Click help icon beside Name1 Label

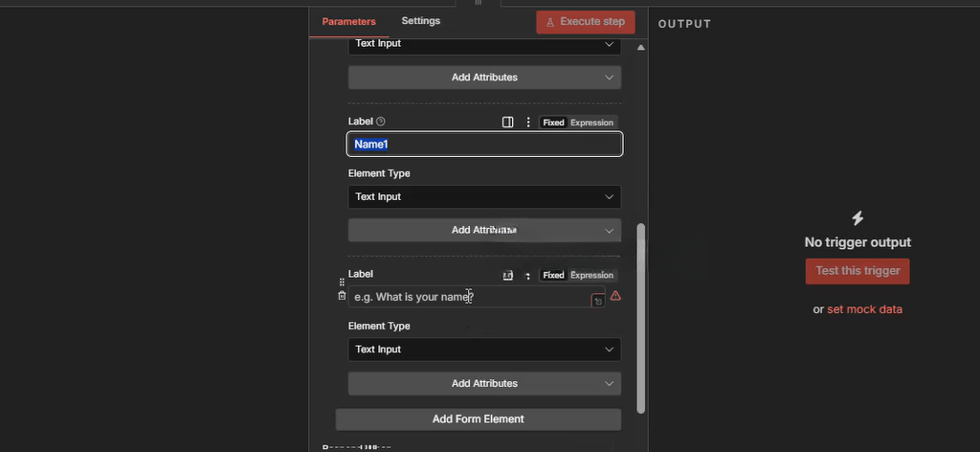[x=381, y=122]
